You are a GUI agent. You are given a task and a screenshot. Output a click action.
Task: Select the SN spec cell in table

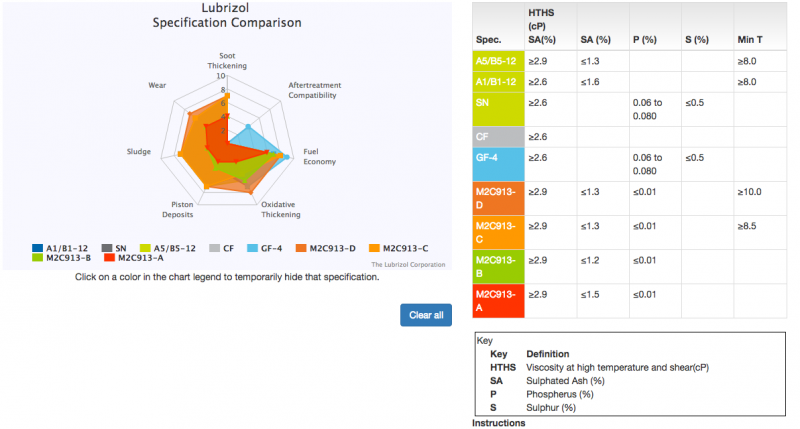498,109
